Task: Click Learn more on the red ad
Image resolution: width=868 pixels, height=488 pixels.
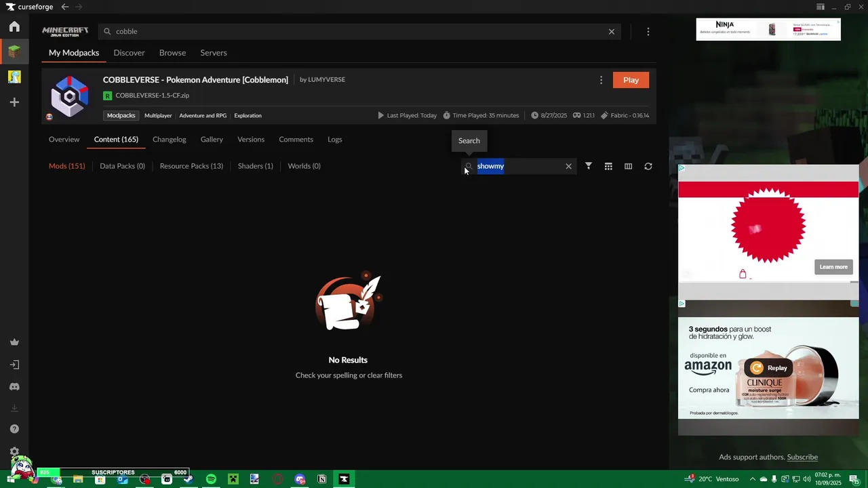Action: coord(833,267)
